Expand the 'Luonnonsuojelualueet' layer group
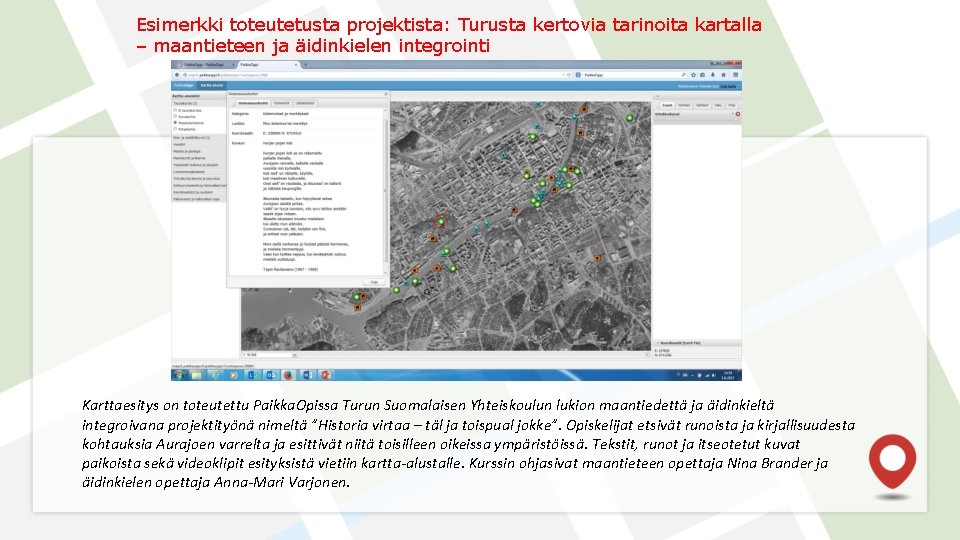The image size is (960, 540). point(198,171)
